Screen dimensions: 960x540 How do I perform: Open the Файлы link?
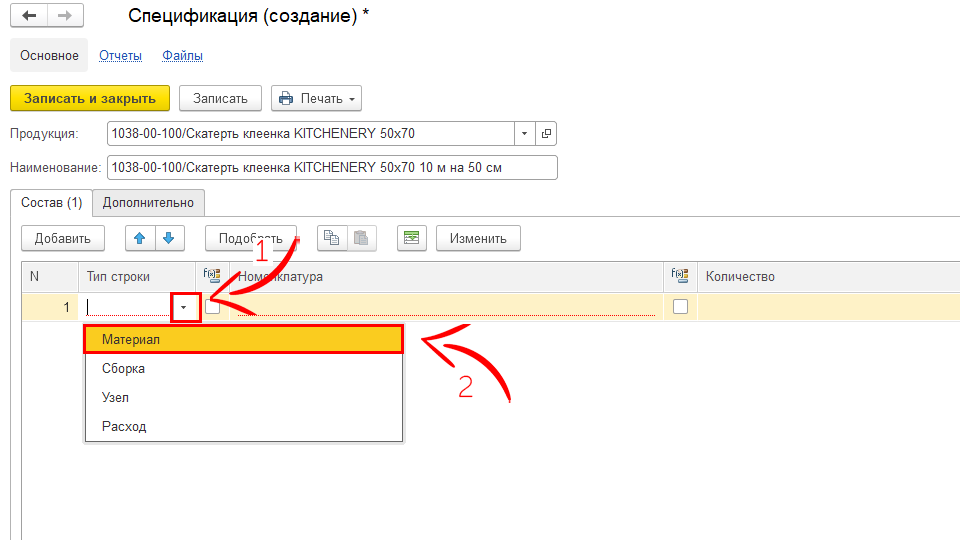183,55
